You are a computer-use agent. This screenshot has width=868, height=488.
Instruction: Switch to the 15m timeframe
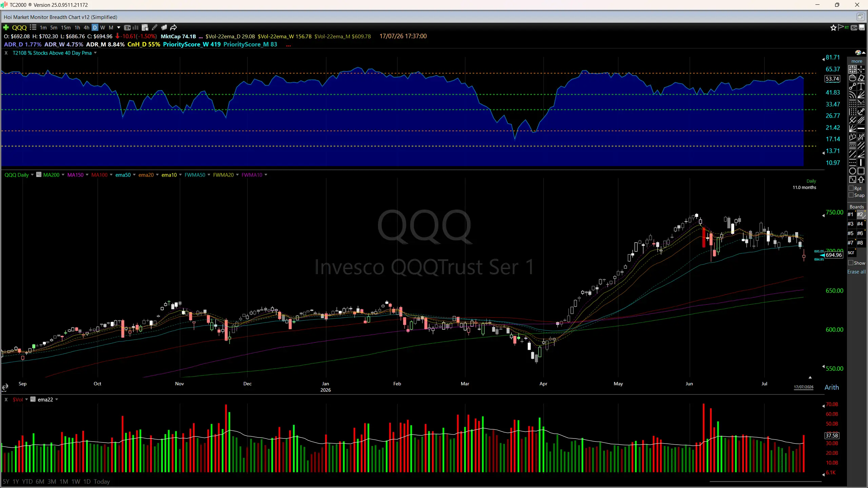pos(66,28)
